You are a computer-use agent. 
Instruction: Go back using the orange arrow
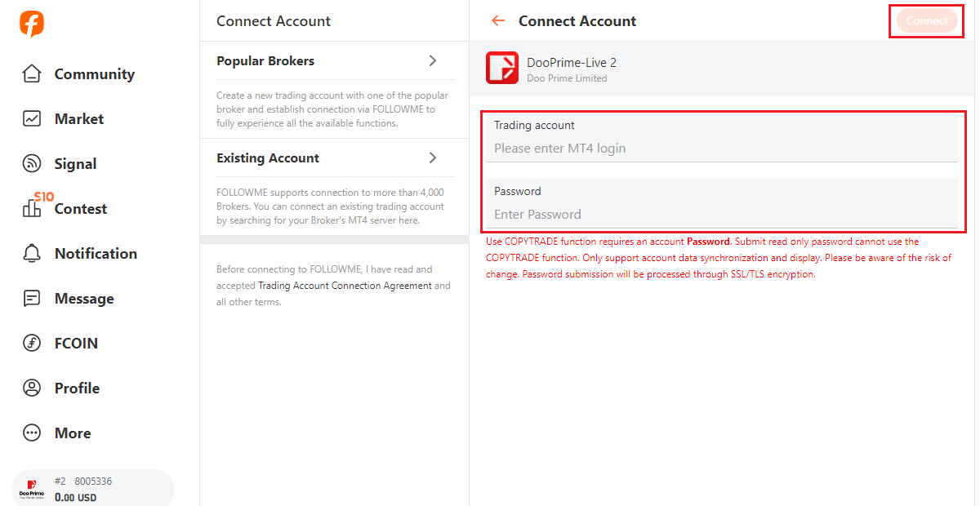point(498,21)
